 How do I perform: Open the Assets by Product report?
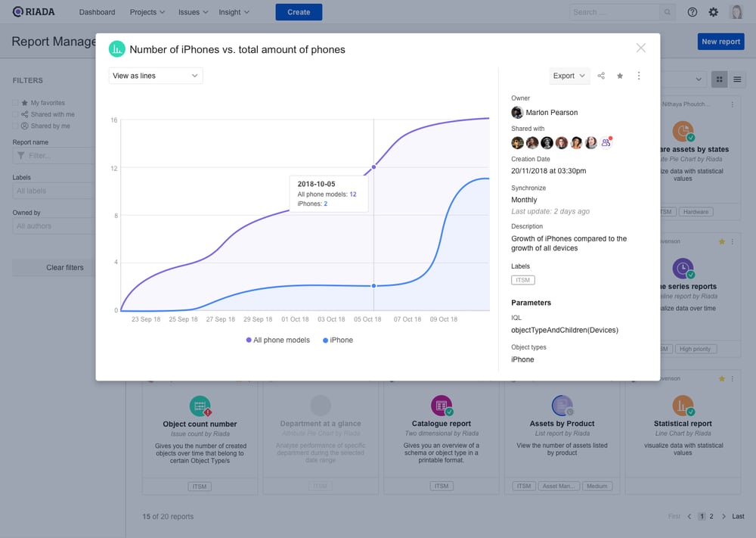(x=562, y=424)
